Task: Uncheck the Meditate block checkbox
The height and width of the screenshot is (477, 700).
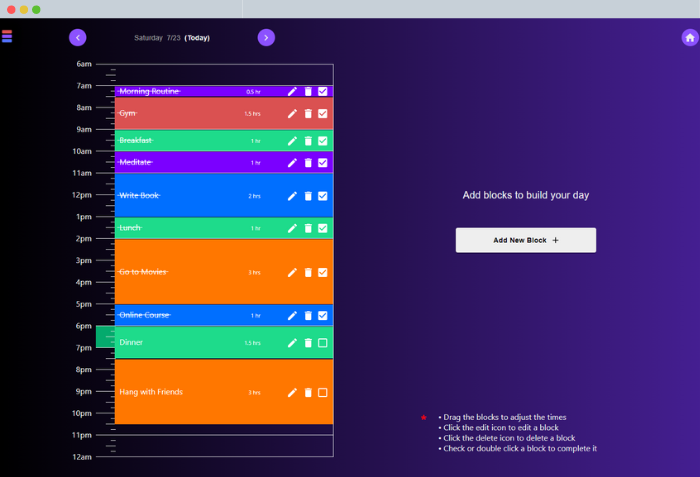Action: [322, 163]
